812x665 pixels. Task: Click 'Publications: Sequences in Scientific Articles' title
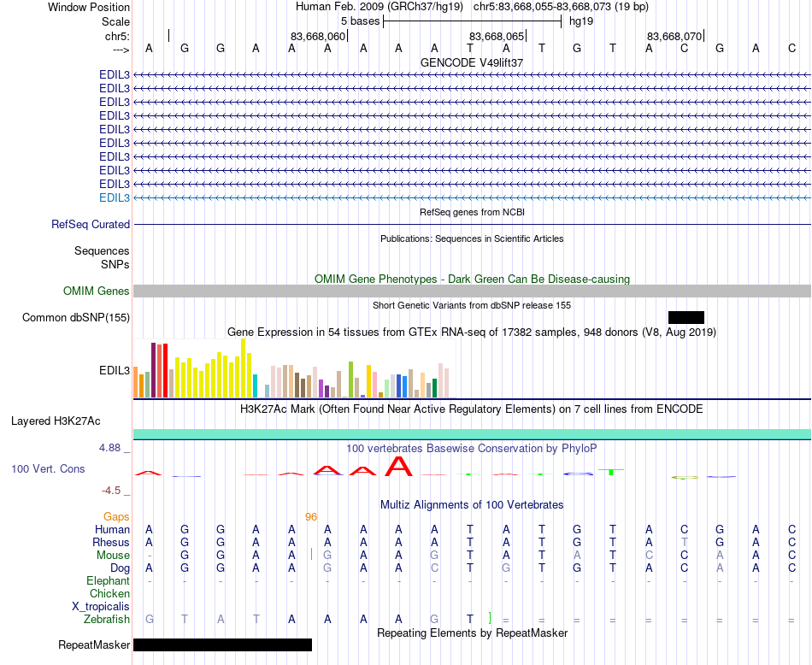(472, 238)
